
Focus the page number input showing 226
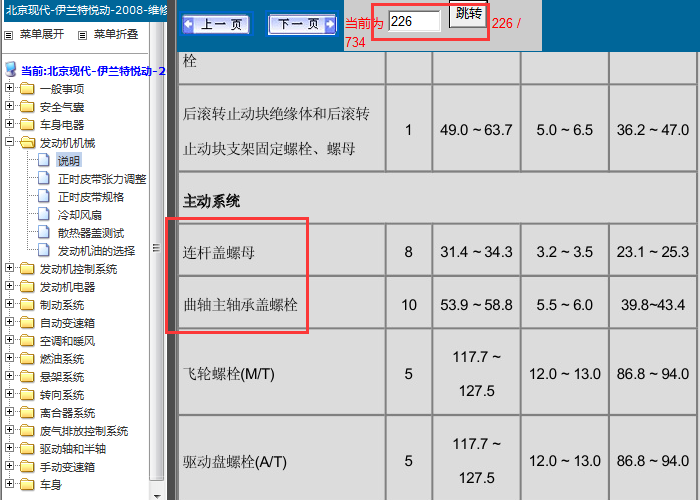pos(414,21)
